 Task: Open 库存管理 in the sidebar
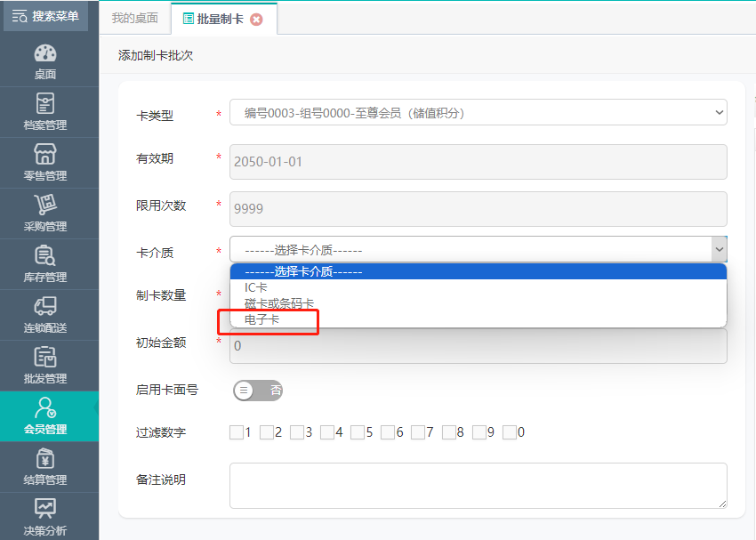(45, 264)
